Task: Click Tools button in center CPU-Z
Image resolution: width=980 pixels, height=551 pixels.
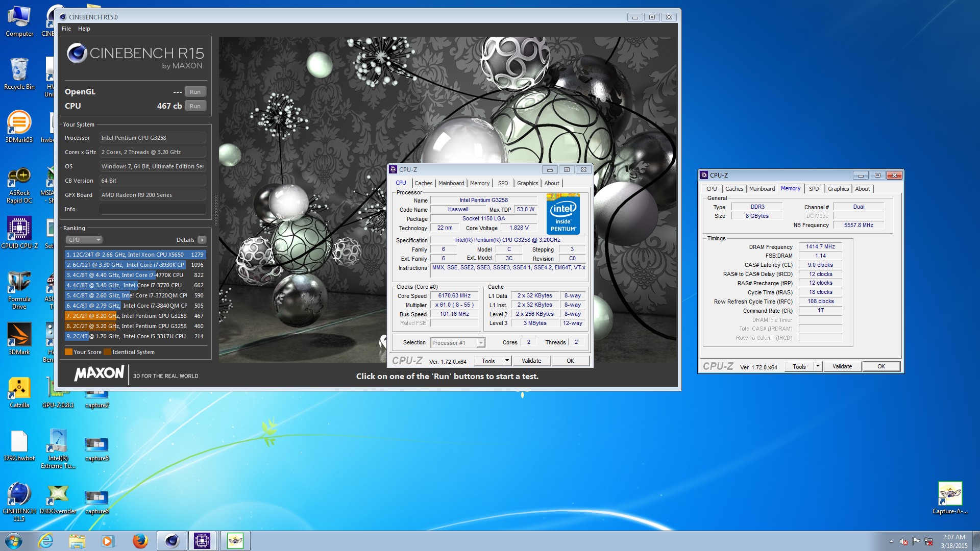Action: click(488, 361)
